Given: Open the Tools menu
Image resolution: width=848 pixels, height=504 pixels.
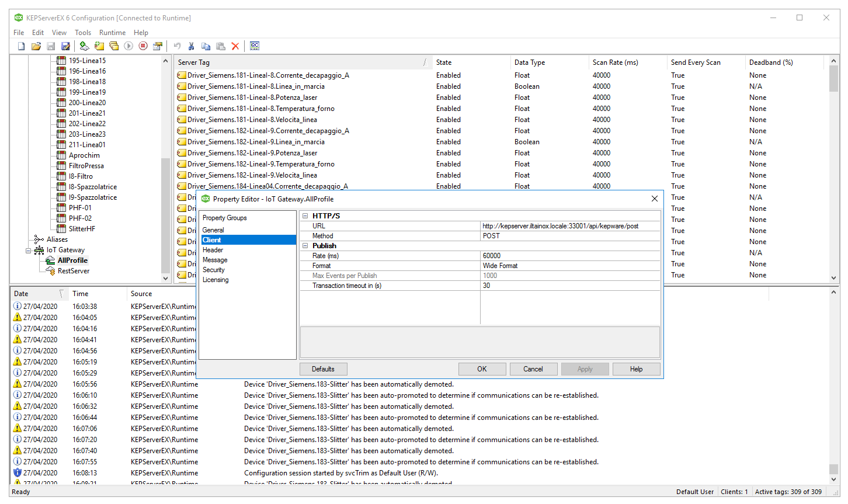Looking at the screenshot, I should point(83,33).
